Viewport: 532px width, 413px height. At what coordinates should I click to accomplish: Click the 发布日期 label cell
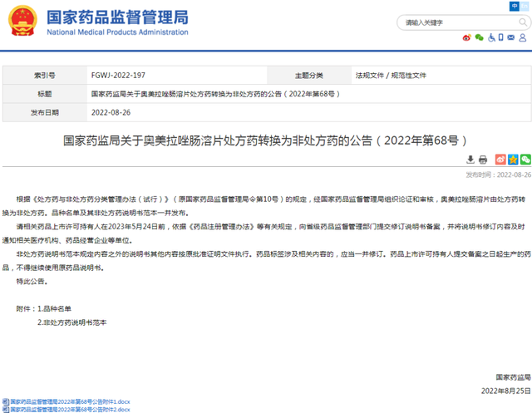point(45,112)
